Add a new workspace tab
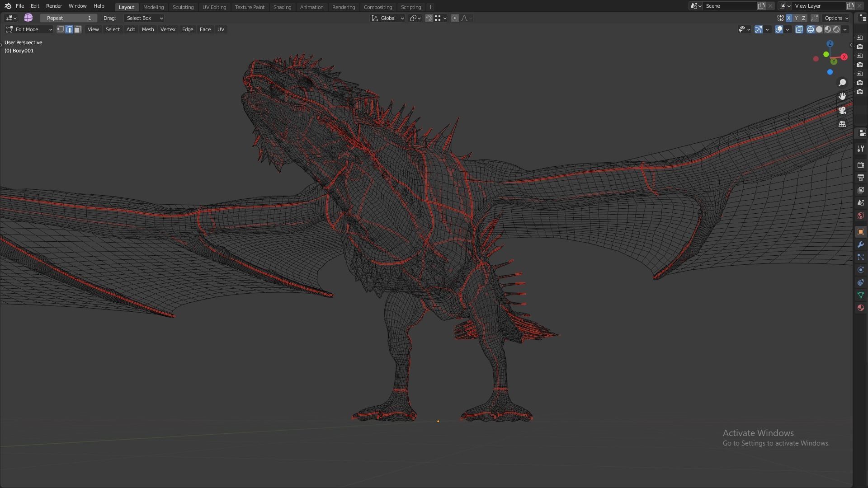The width and height of the screenshot is (868, 488). click(430, 7)
